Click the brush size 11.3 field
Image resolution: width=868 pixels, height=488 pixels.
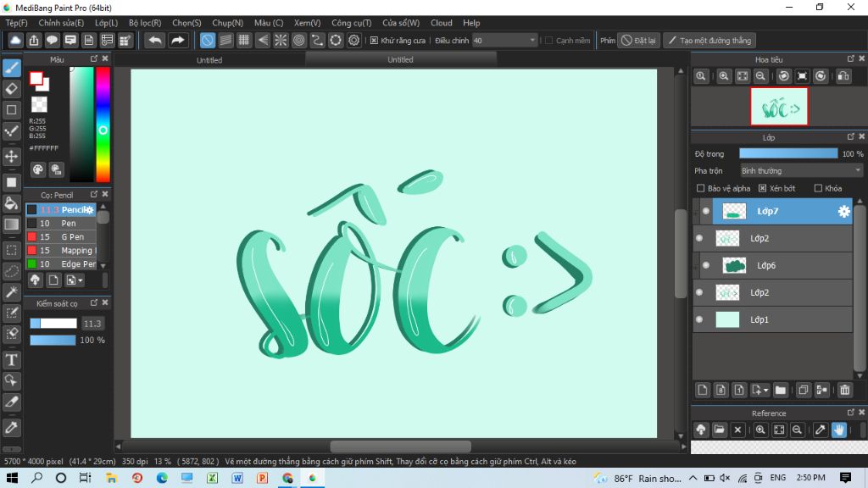[x=92, y=324]
